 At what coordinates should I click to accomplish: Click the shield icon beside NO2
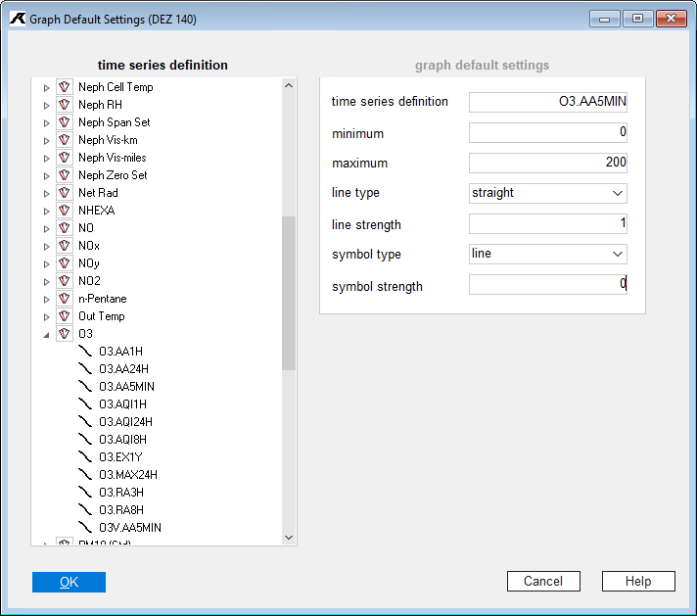point(65,281)
